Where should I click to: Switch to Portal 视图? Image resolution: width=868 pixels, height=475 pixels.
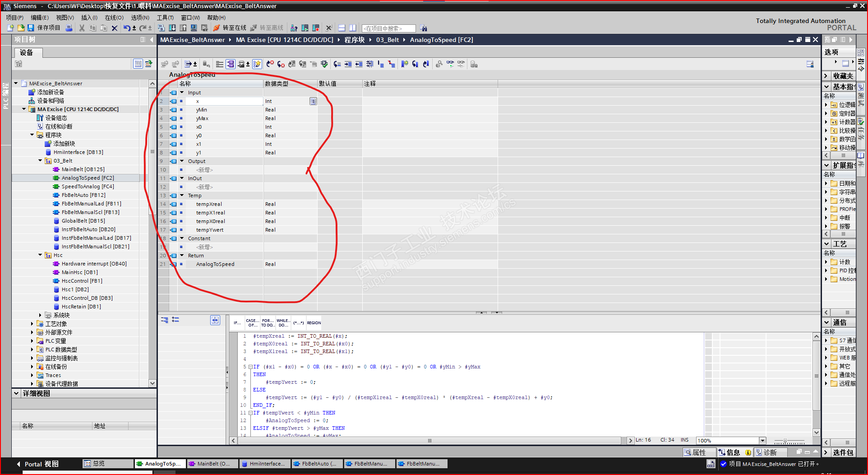38,464
